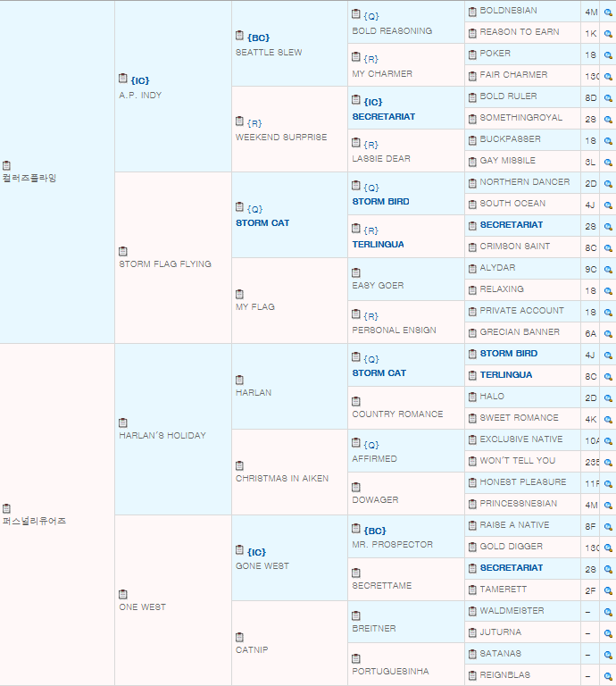Select the GONE WEST name
Screen dimensions: 616x686
point(262,566)
